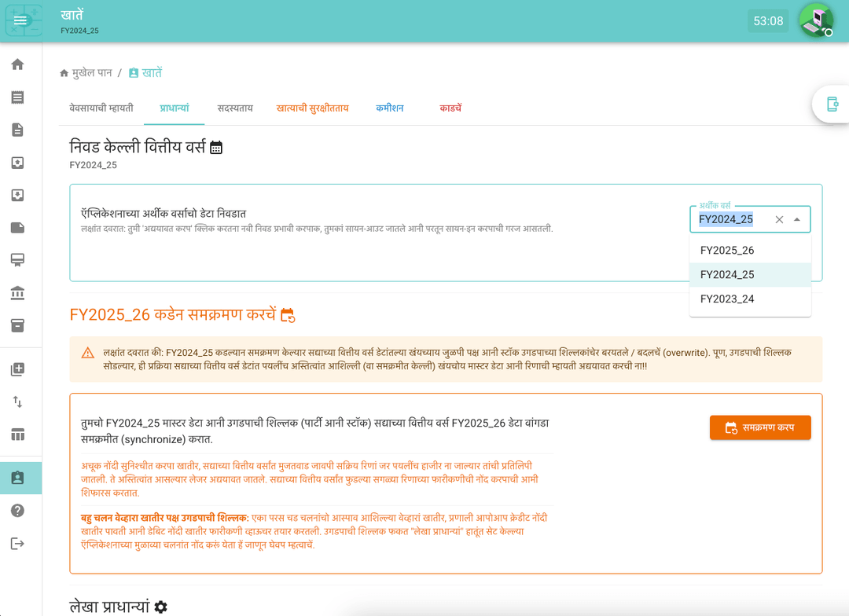Click the orange समक्रमण करप button

click(759, 427)
